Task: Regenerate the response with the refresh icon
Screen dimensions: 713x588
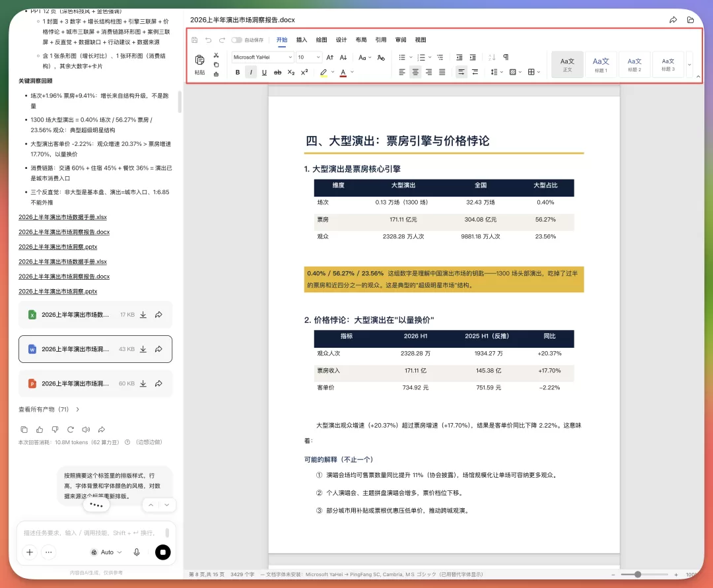Action: click(71, 430)
